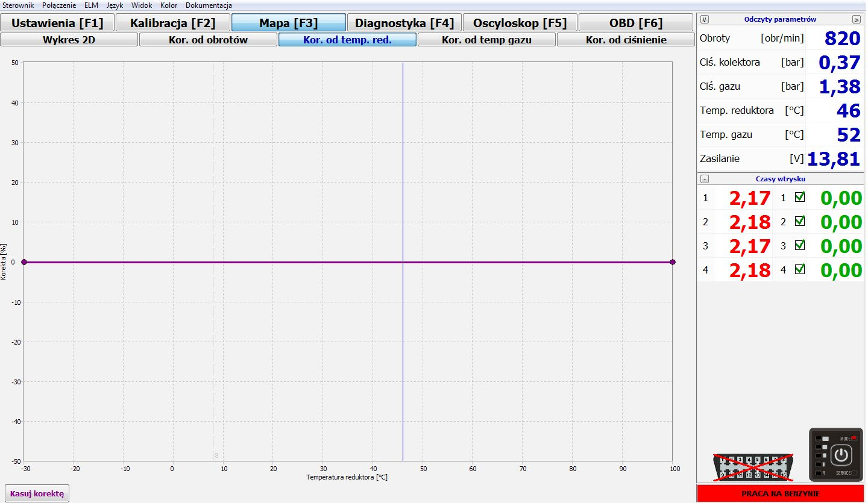Select the Mapa [F3] tab
This screenshot has width=868, height=503.
pyautogui.click(x=289, y=23)
